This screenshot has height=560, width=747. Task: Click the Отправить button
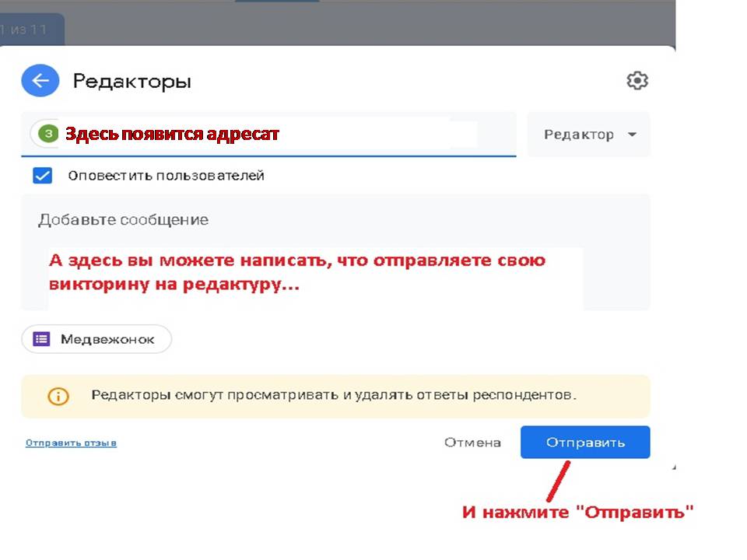tap(585, 443)
